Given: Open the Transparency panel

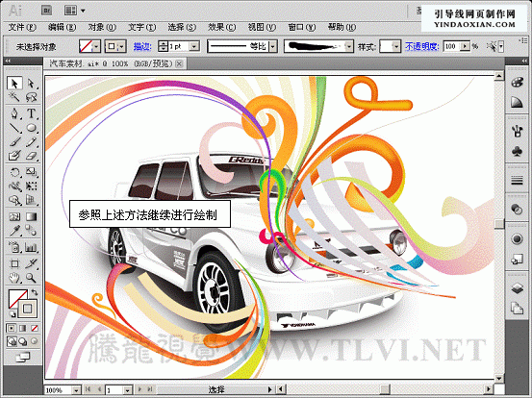Looking at the screenshot, I should [x=517, y=210].
